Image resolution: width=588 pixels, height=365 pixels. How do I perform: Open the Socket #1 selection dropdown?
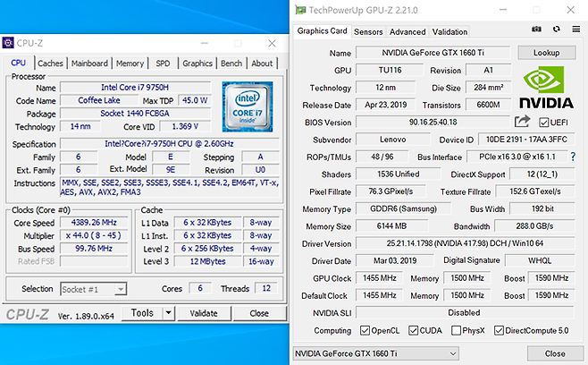pyautogui.click(x=93, y=289)
